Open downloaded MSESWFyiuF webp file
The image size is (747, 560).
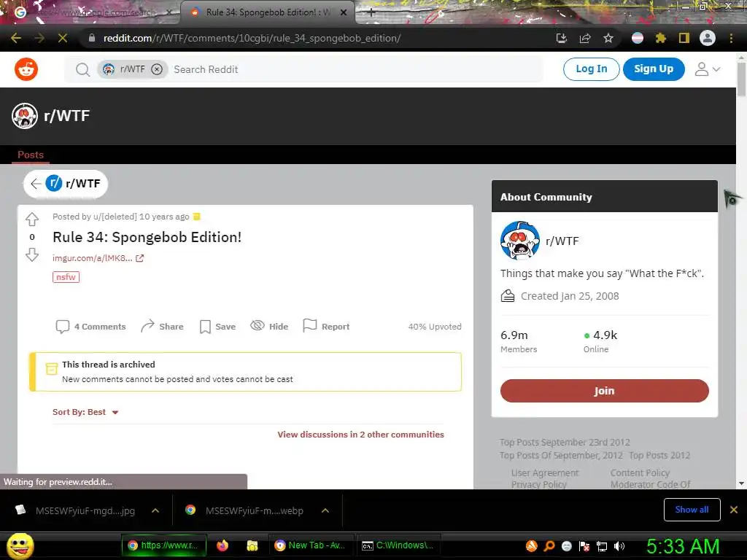point(245,510)
